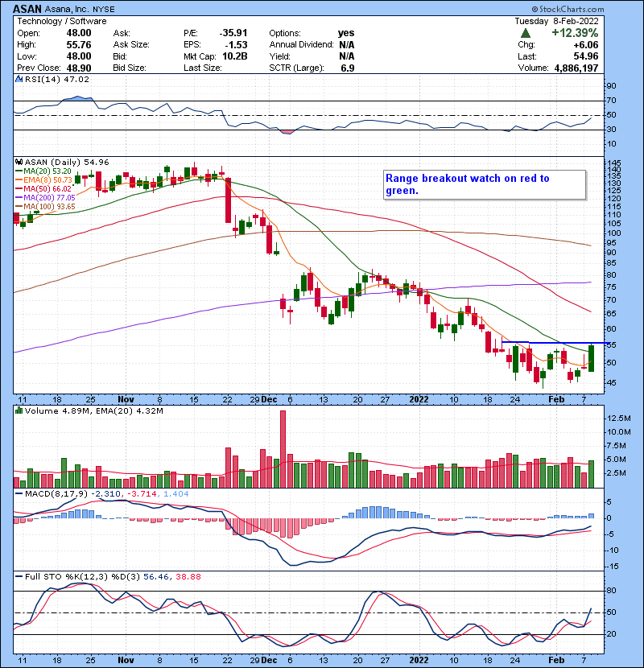Image resolution: width=644 pixels, height=668 pixels.
Task: Click the Range breakout watch annotation box
Action: click(485, 184)
